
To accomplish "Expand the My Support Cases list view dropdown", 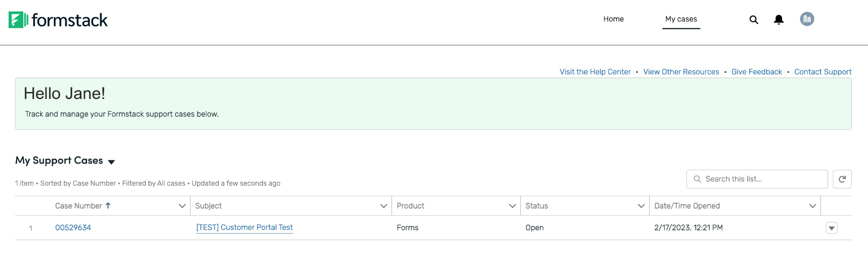I will [x=111, y=162].
